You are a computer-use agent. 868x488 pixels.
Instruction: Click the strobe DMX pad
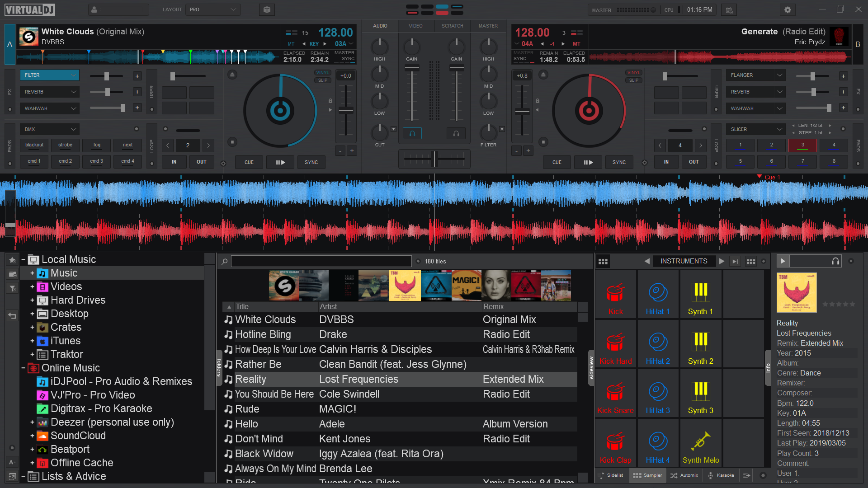click(x=65, y=145)
